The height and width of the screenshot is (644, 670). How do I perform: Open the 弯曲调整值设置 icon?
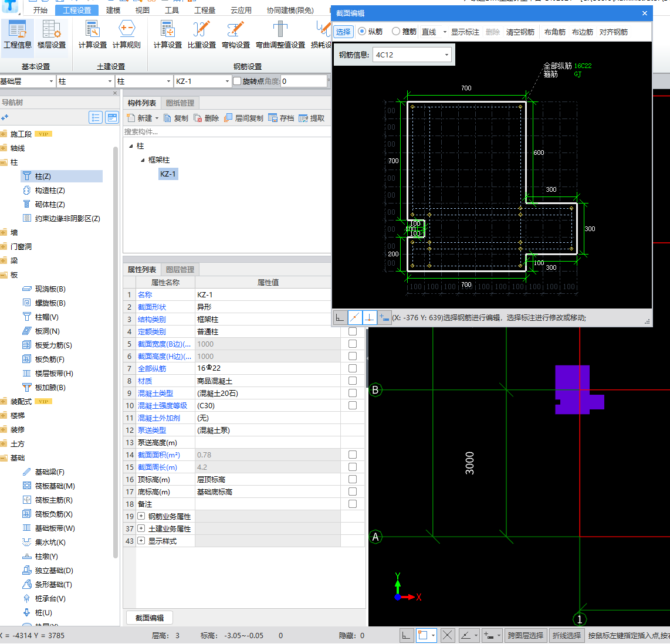280,34
